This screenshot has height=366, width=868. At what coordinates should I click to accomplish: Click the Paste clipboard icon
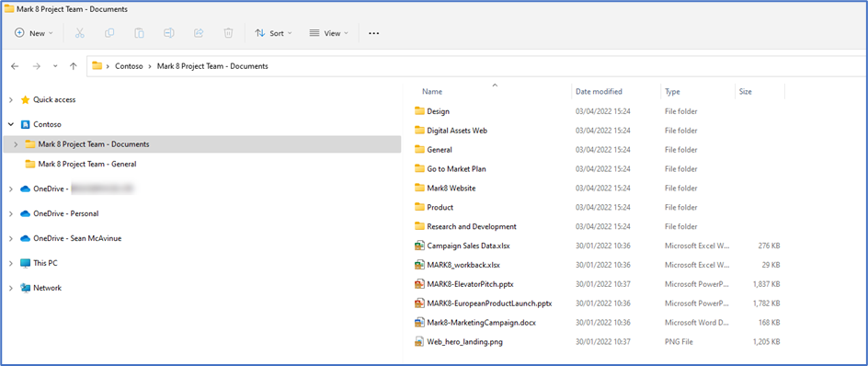click(x=140, y=33)
